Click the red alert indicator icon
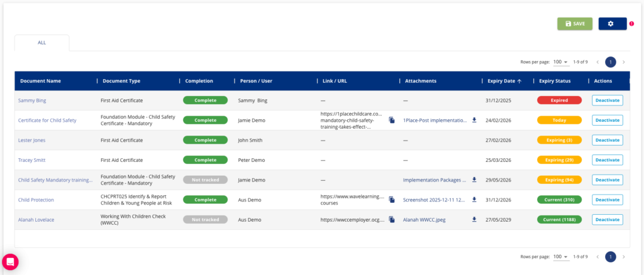The height and width of the screenshot is (275, 644). coord(631,24)
